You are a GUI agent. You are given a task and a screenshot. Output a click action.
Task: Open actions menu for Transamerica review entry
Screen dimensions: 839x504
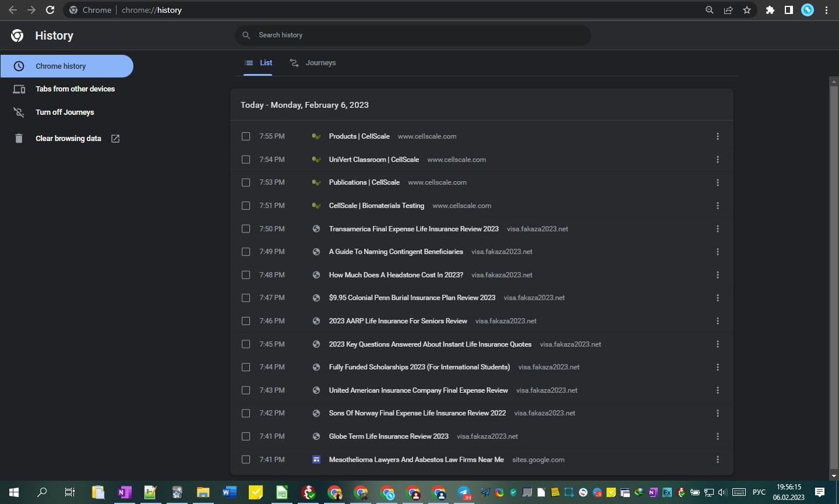[718, 229]
